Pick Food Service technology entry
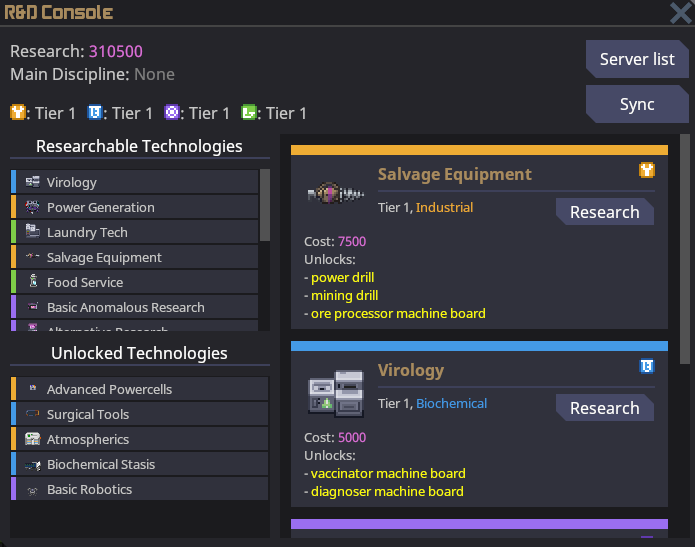695x547 pixels. coord(135,282)
